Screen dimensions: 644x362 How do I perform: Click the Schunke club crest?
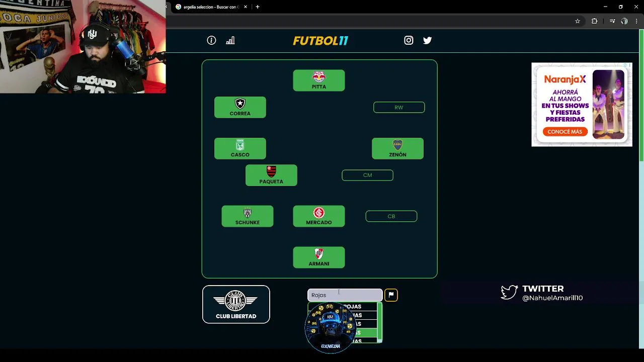tap(248, 213)
